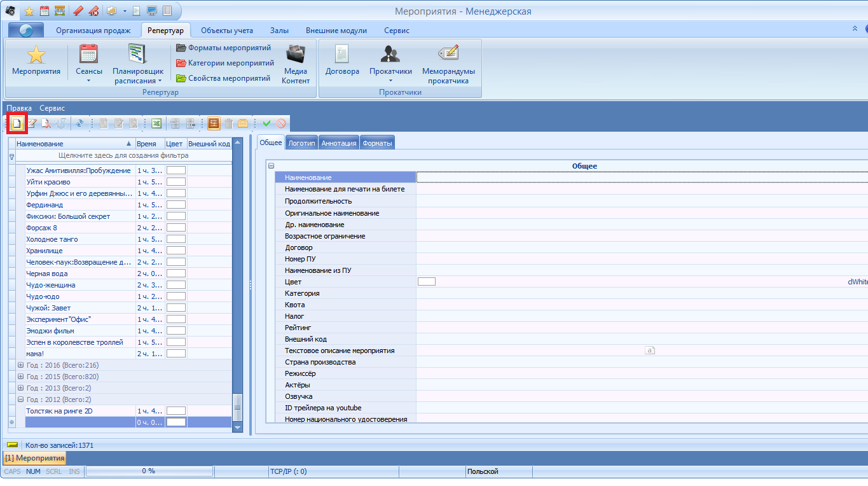Switch to the Форматы tab
The width and height of the screenshot is (868, 486).
pos(377,144)
